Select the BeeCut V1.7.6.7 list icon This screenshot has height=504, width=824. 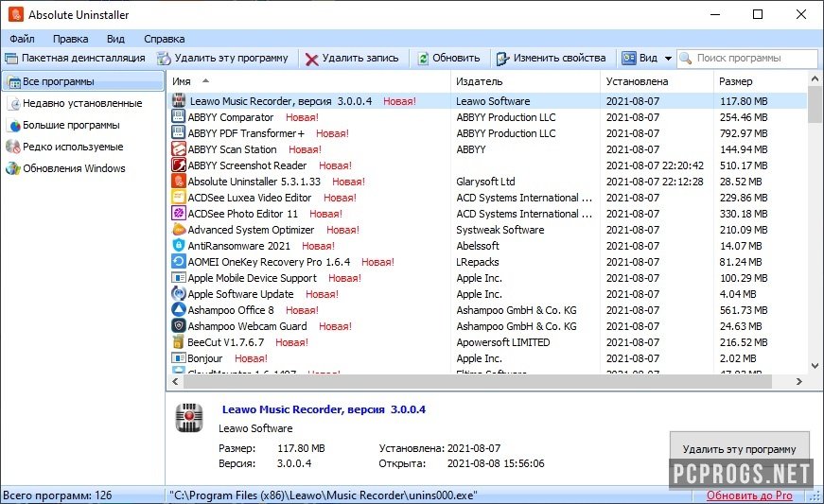[179, 342]
